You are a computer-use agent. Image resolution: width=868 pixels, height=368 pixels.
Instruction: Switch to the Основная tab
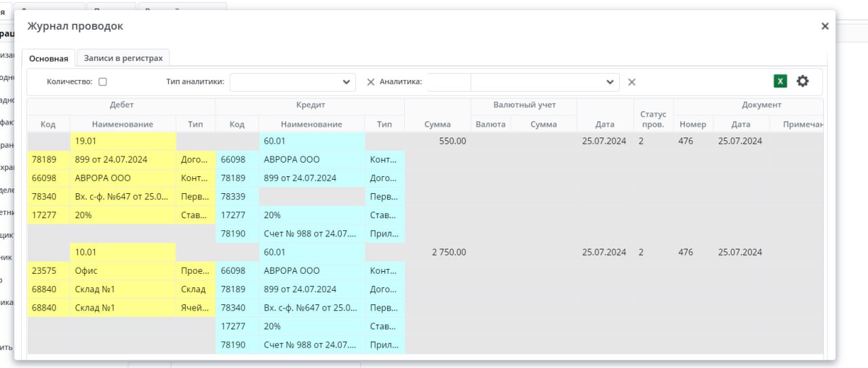coord(48,58)
